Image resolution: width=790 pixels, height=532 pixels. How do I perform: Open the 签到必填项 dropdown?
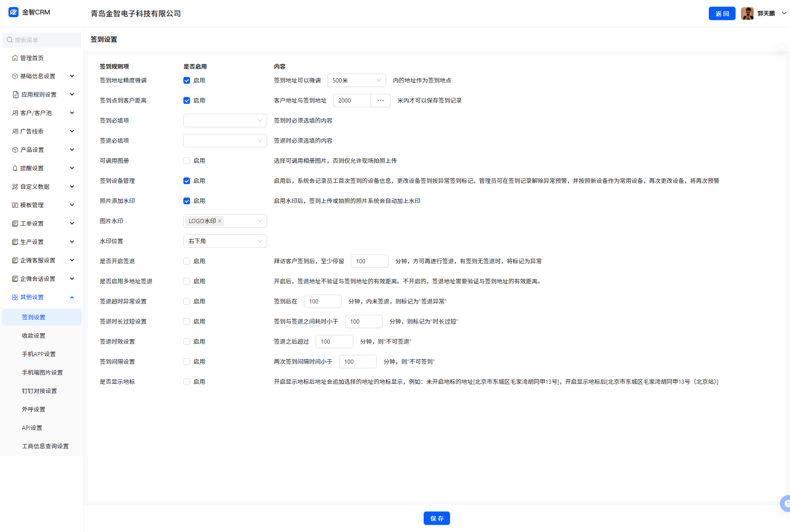(x=225, y=121)
